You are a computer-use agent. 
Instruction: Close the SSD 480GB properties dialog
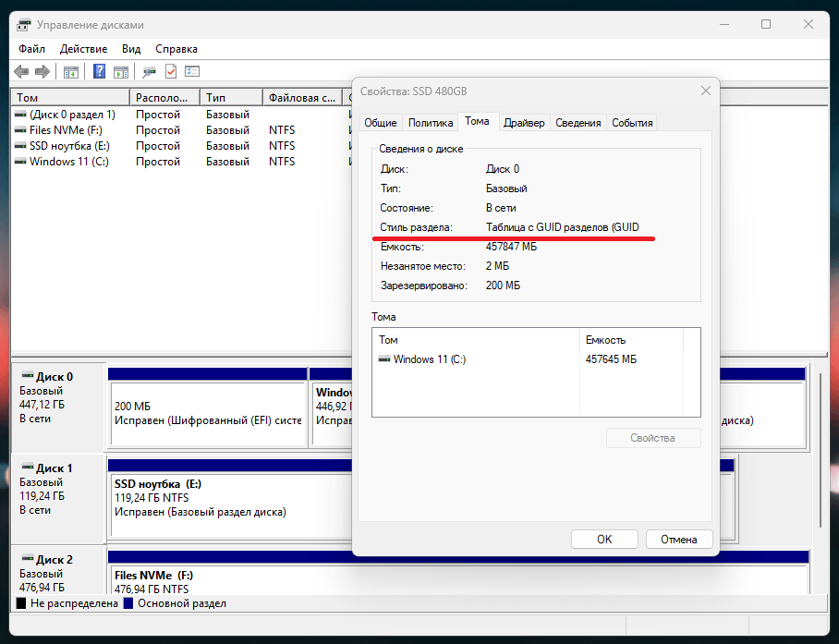[x=706, y=91]
